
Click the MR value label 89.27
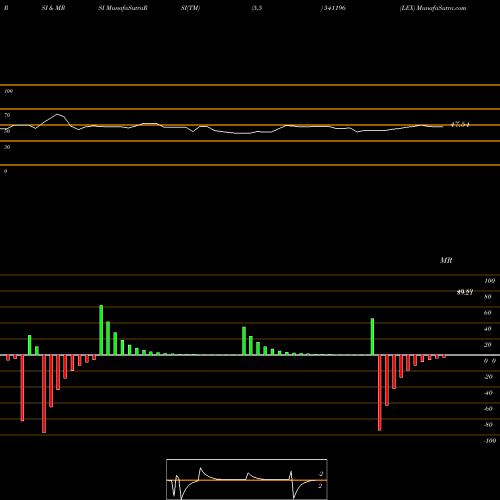click(465, 292)
